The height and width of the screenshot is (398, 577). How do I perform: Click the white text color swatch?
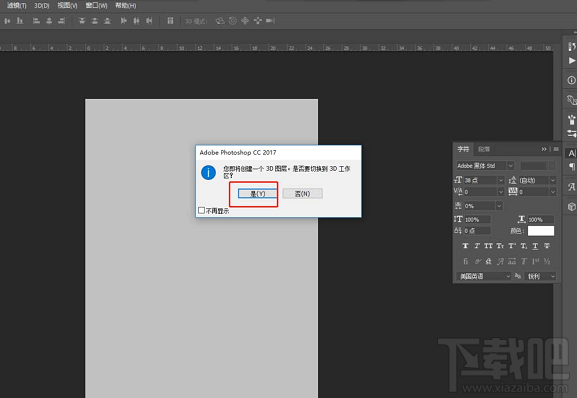541,231
